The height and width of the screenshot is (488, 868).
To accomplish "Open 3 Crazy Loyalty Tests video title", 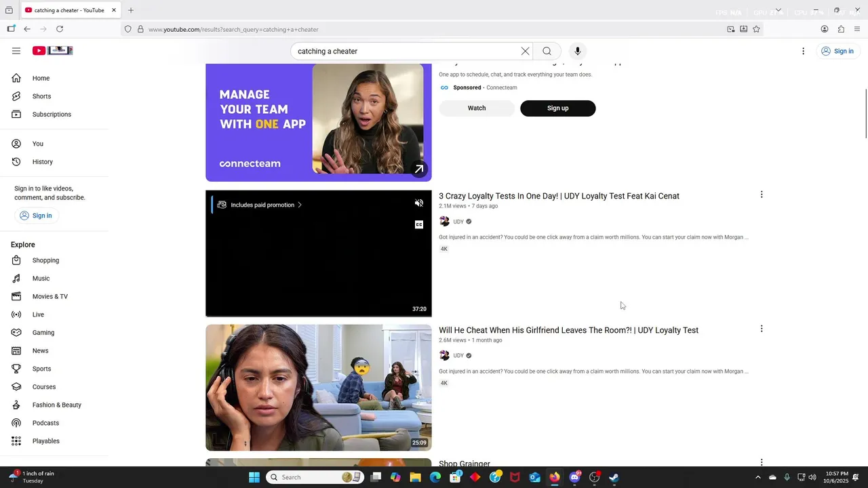I will coord(559,196).
